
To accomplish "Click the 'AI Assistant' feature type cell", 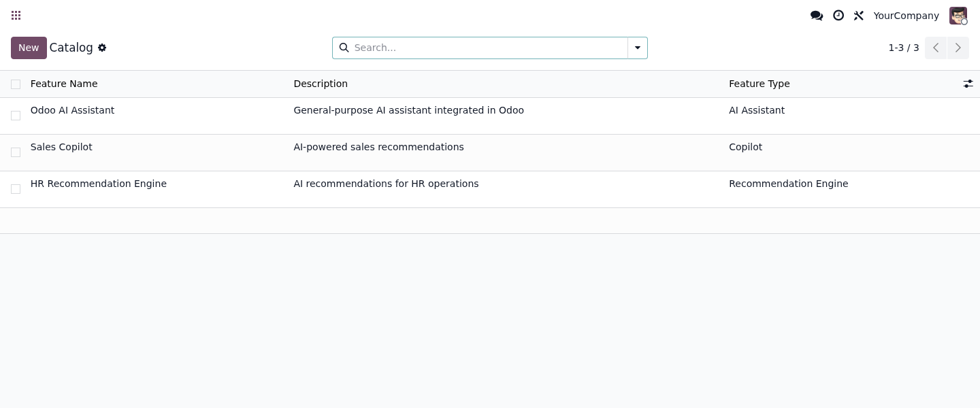I will coord(757,110).
